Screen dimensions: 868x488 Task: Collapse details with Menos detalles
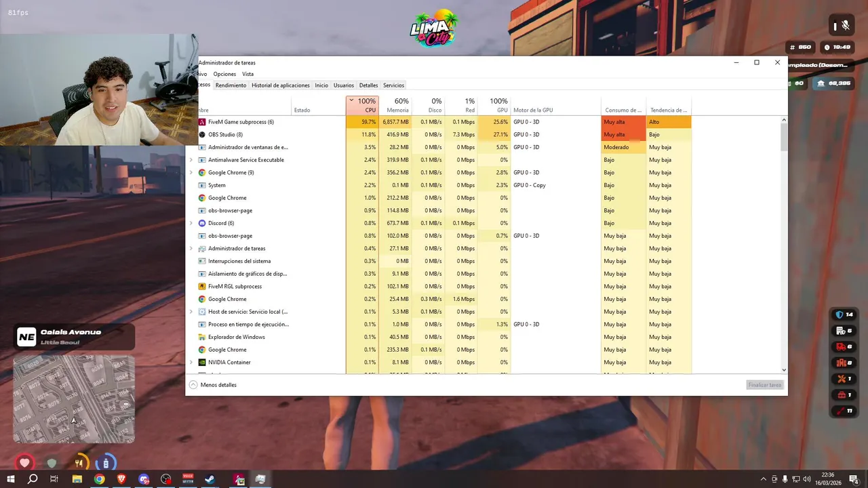point(213,385)
